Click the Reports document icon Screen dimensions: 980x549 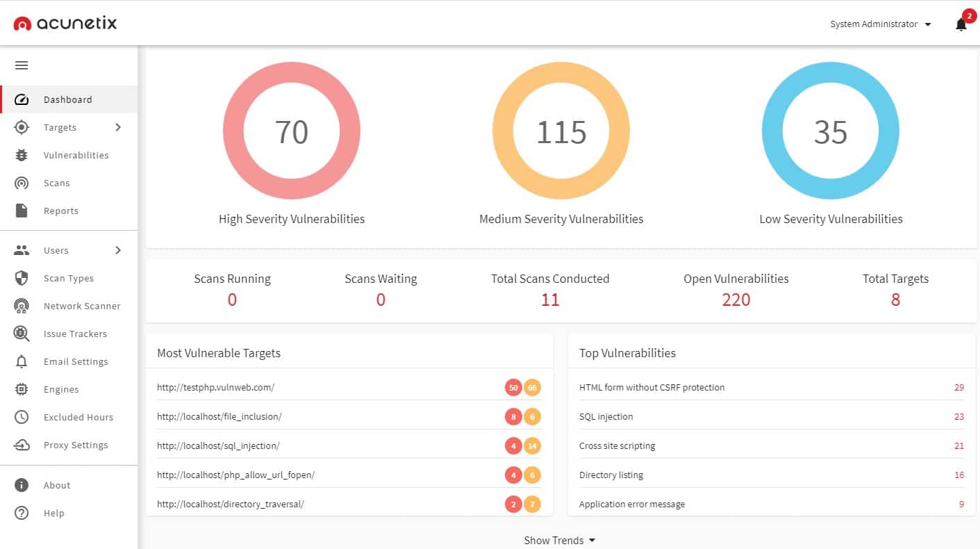[22, 211]
